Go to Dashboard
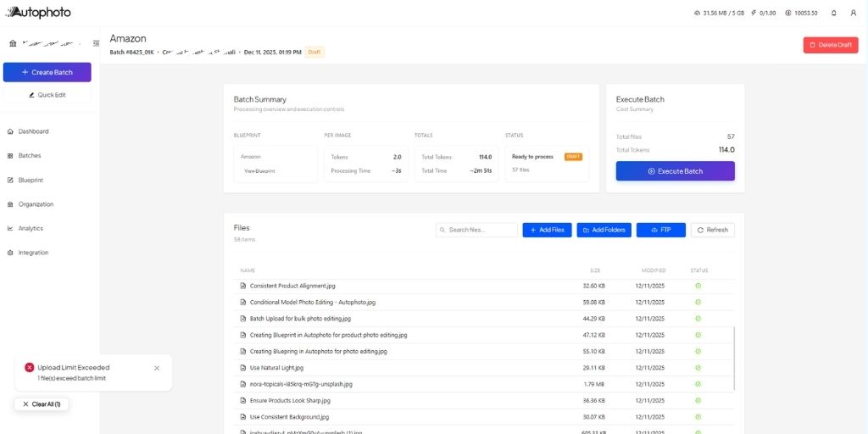Image resolution: width=868 pixels, height=434 pixels. coord(33,131)
